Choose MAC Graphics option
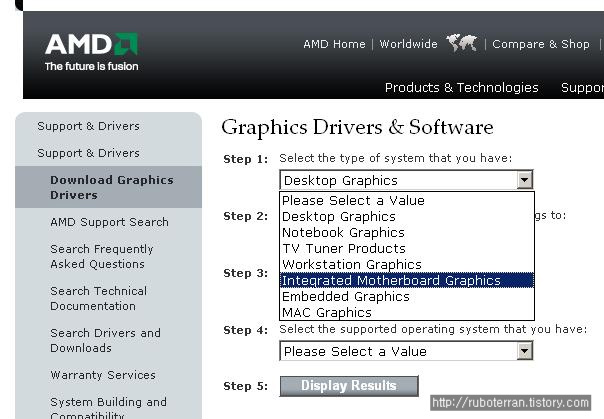604x419 pixels. [x=407, y=312]
